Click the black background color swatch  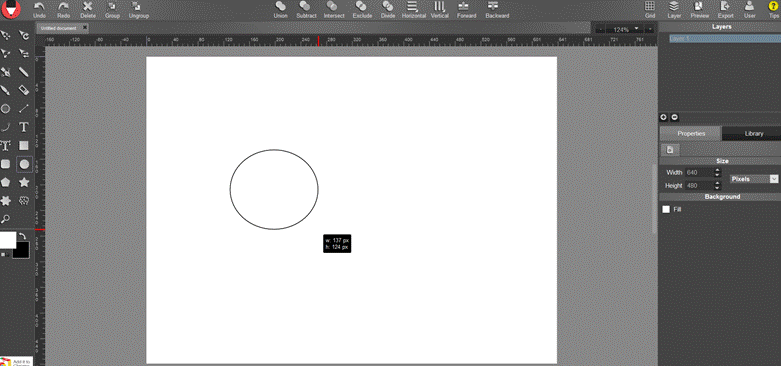click(x=21, y=250)
